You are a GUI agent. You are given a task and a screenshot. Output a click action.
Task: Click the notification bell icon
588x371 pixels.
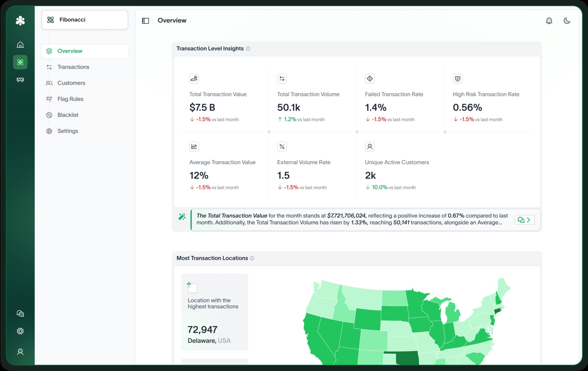(549, 20)
